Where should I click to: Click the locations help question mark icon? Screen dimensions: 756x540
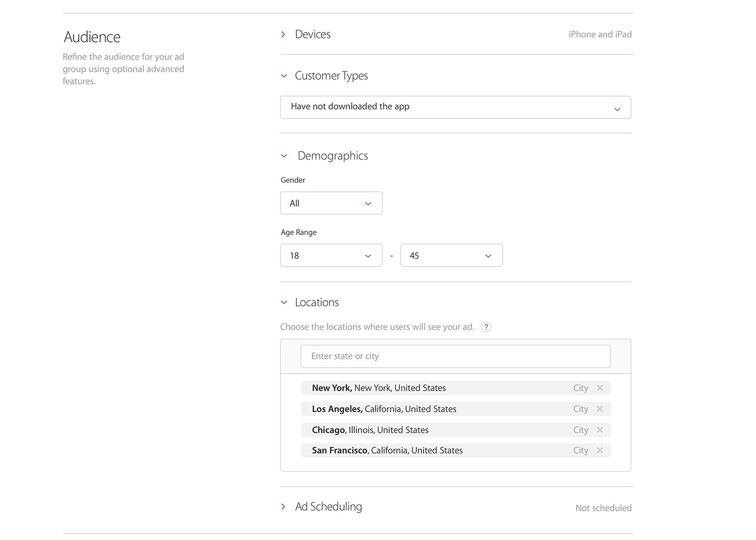486,327
